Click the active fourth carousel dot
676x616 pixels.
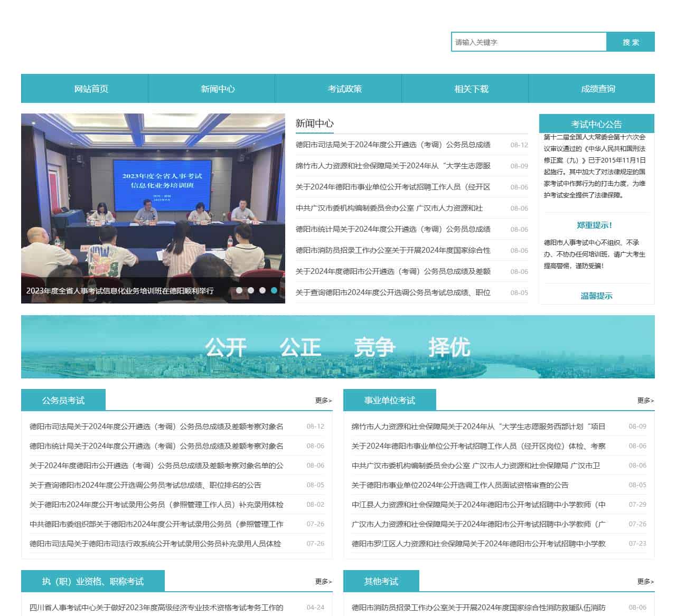pyautogui.click(x=274, y=290)
